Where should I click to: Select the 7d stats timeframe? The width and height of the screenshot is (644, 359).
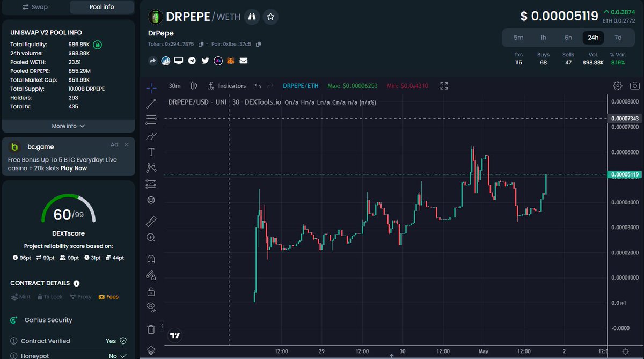(618, 38)
